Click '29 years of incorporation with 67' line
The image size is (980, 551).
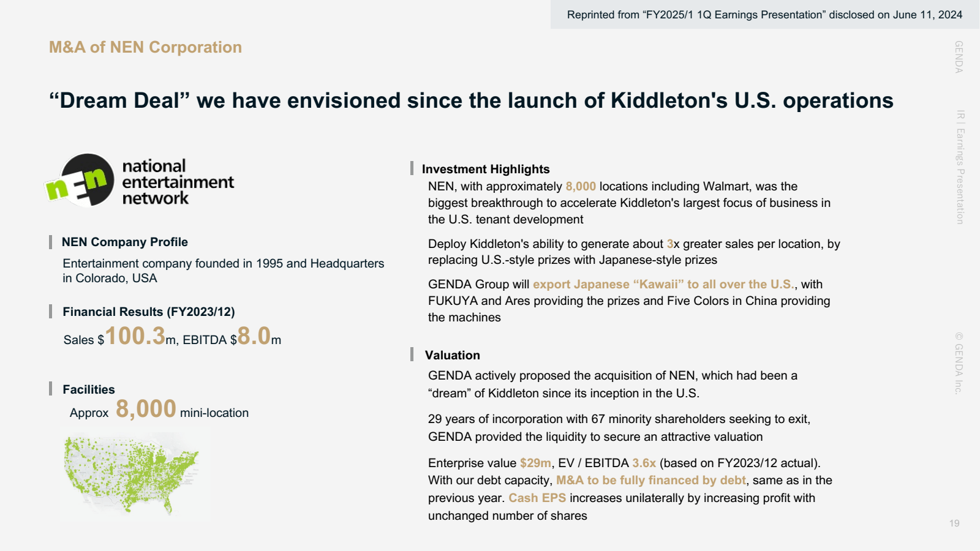[619, 419]
